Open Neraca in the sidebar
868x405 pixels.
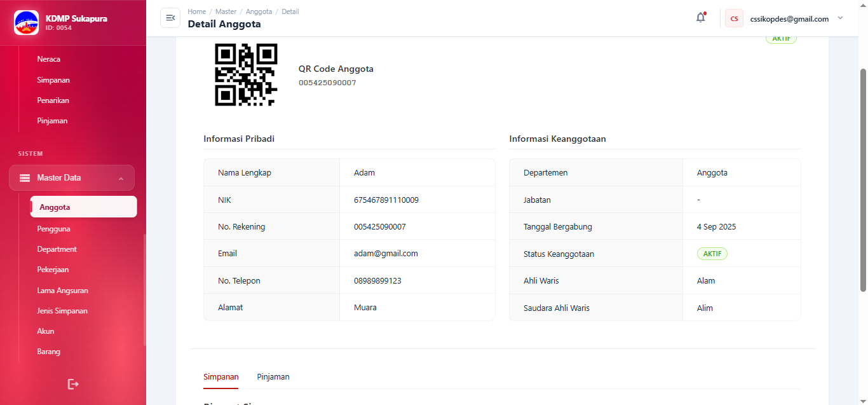click(x=49, y=59)
